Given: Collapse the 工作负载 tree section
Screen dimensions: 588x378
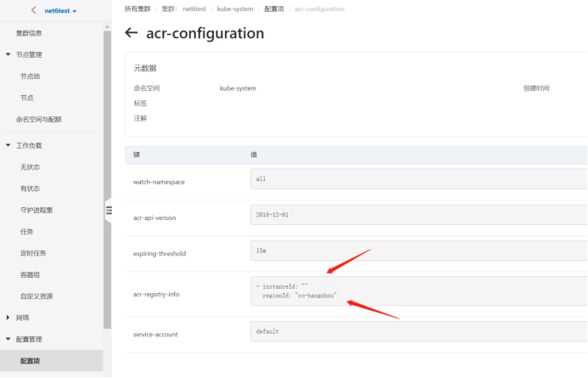Looking at the screenshot, I should (x=8, y=145).
